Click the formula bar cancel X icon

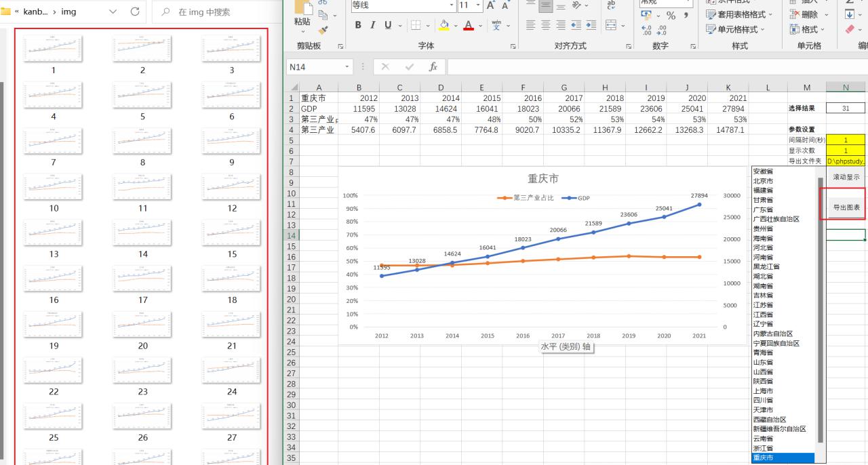[385, 67]
